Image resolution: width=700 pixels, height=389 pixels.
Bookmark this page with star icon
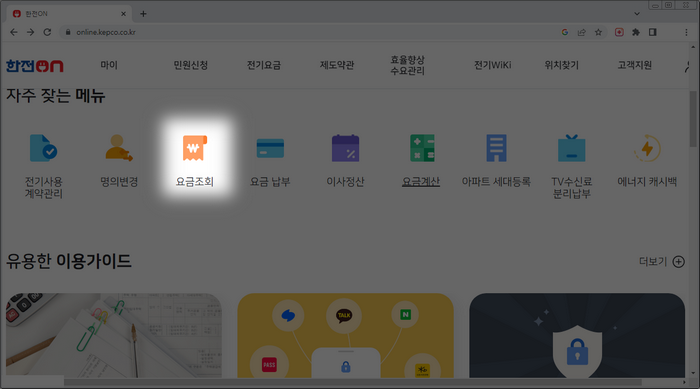[598, 32]
